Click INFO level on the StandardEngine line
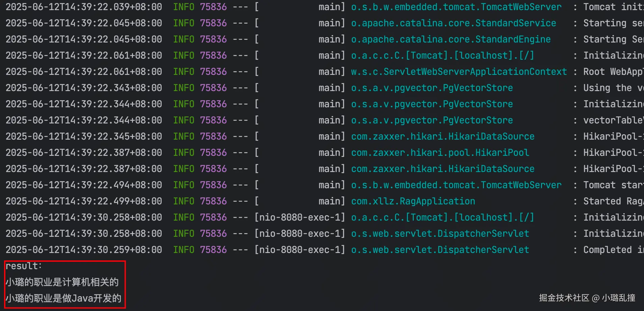644x311 pixels. [184, 39]
